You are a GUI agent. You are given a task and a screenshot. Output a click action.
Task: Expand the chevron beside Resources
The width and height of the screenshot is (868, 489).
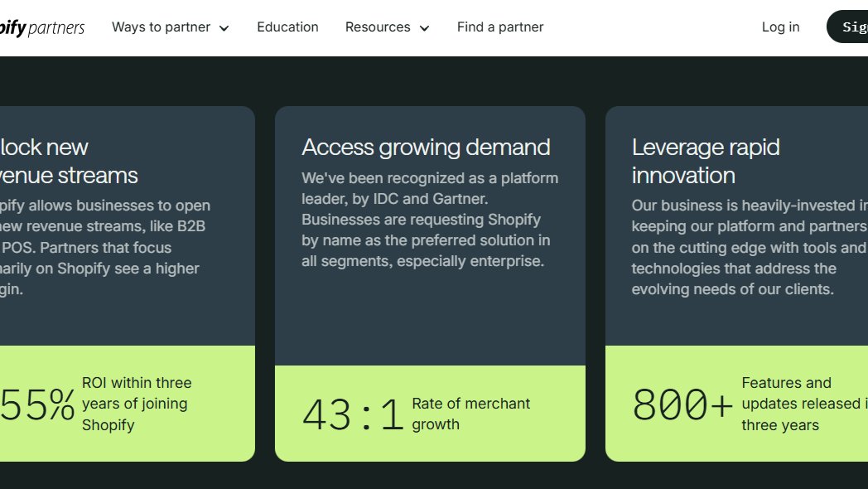(425, 28)
